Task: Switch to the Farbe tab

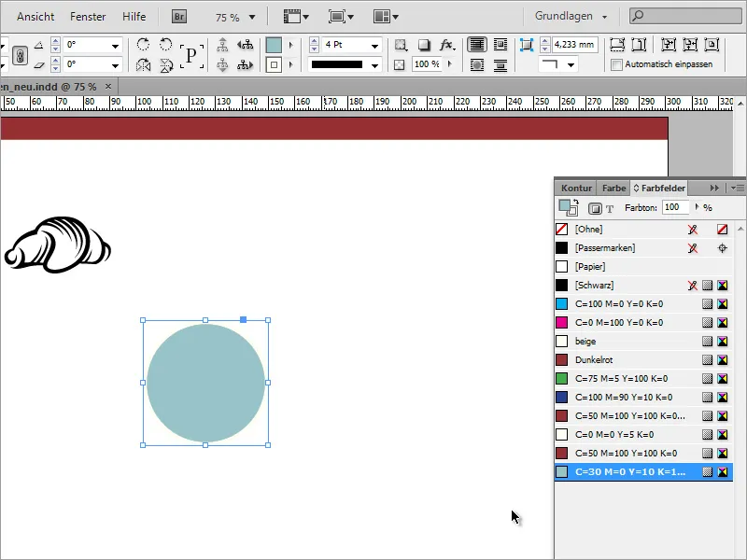Action: pos(613,189)
